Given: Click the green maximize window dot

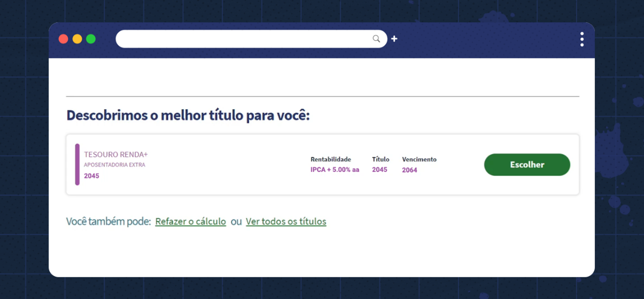Looking at the screenshot, I should 91,39.
